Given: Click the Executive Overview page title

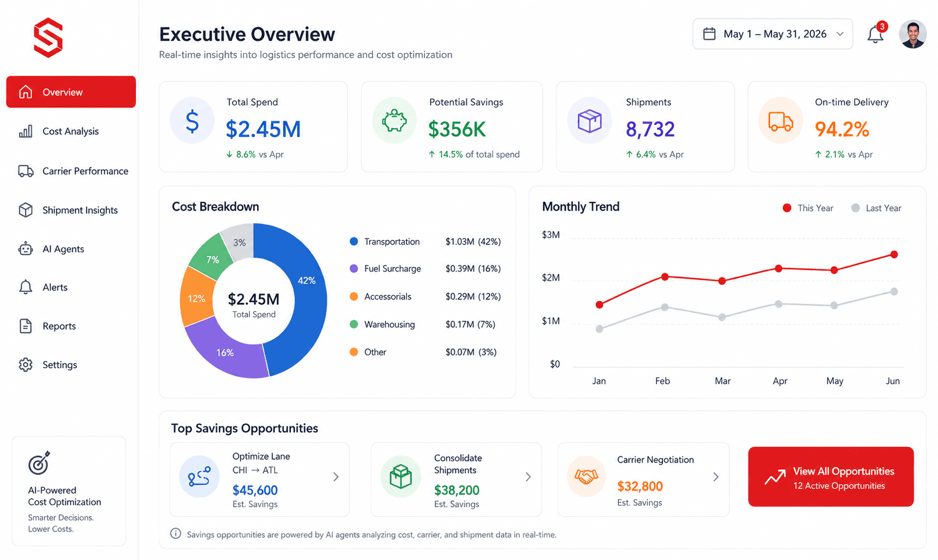Looking at the screenshot, I should 247,34.
